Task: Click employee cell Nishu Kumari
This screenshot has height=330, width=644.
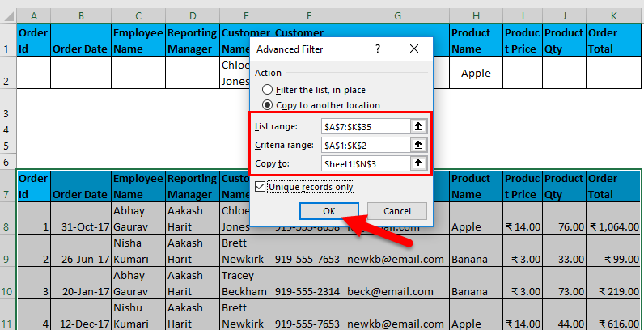Action: (x=138, y=315)
